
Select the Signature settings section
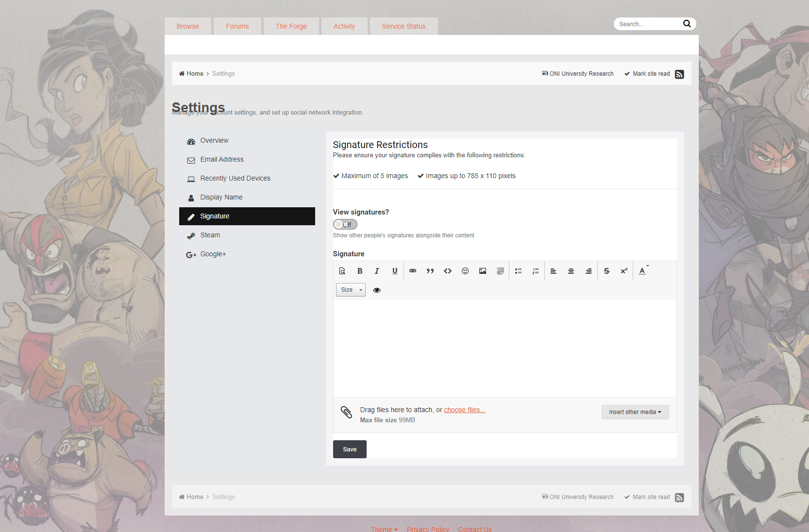click(247, 216)
